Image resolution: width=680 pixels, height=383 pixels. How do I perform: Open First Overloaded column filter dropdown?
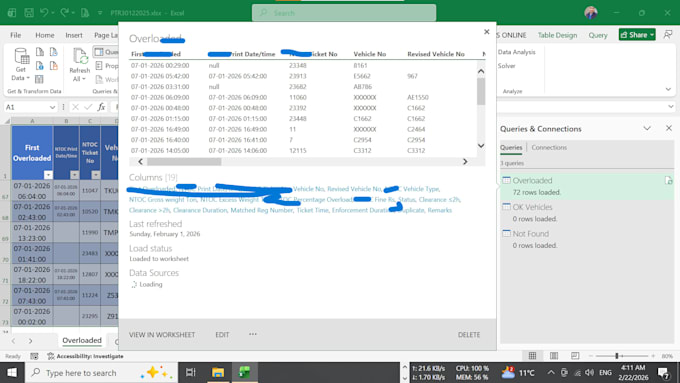click(x=48, y=175)
